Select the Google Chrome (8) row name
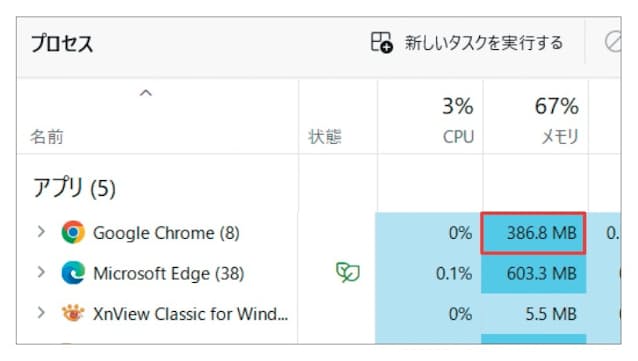The width and height of the screenshot is (638, 361). click(166, 233)
